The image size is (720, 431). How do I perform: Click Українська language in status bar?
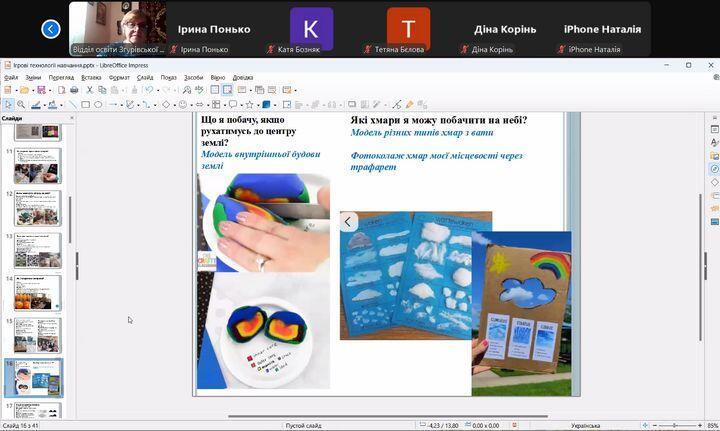pyautogui.click(x=585, y=425)
